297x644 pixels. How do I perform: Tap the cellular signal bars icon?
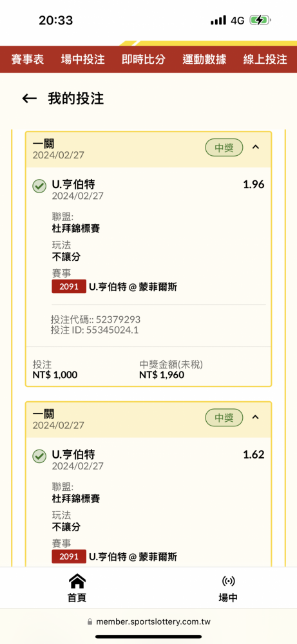(x=218, y=20)
